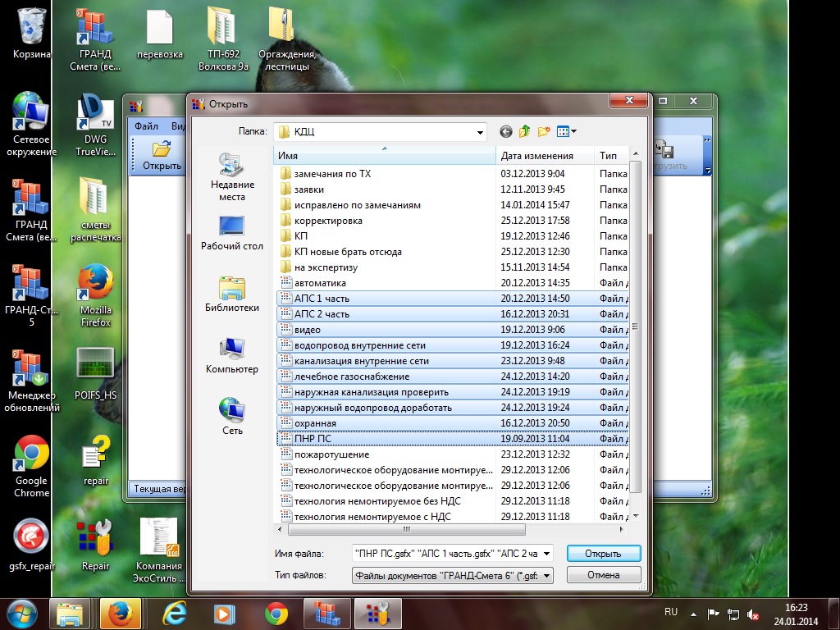Select Компьютер in places sidebar
Screen dimensions: 840x630
tap(232, 356)
